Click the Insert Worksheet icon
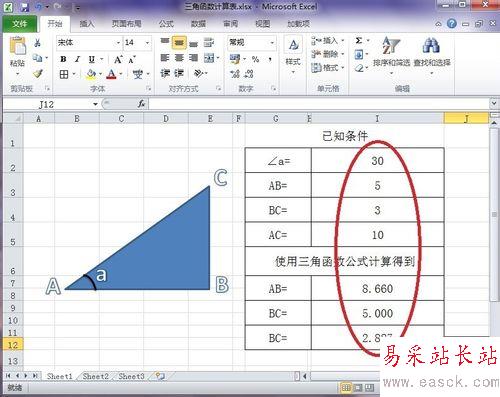This screenshot has width=500, height=397. [x=160, y=376]
